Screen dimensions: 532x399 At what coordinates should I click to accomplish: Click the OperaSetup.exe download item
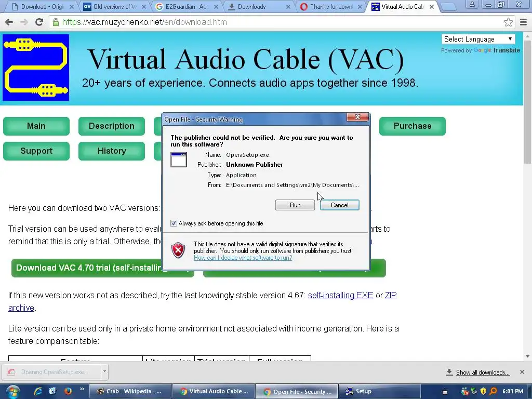pos(51,372)
